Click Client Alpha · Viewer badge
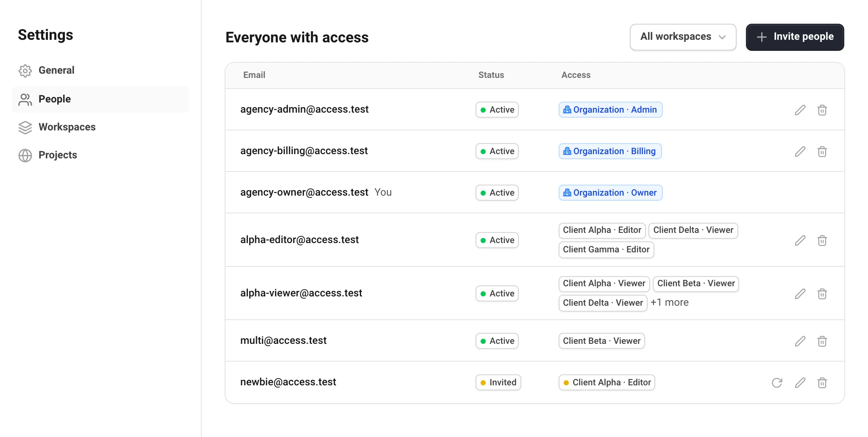The height and width of the screenshot is (437, 868). coord(604,283)
